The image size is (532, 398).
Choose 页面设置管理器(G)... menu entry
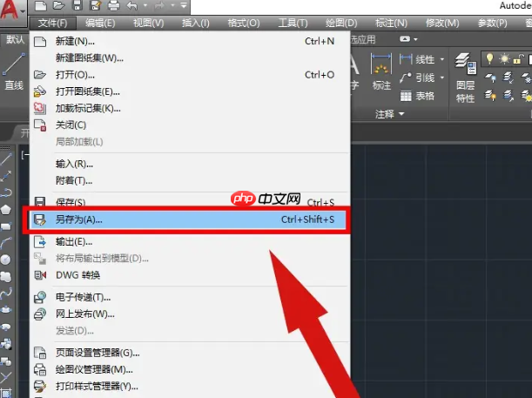tap(190, 353)
